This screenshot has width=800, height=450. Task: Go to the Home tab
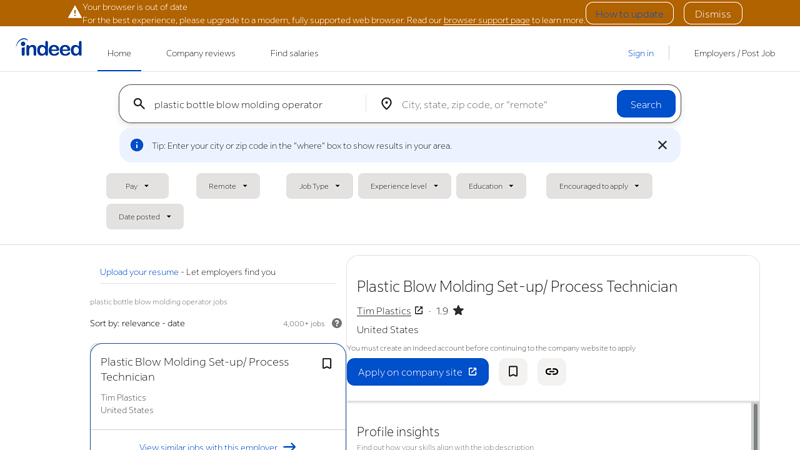tap(119, 53)
